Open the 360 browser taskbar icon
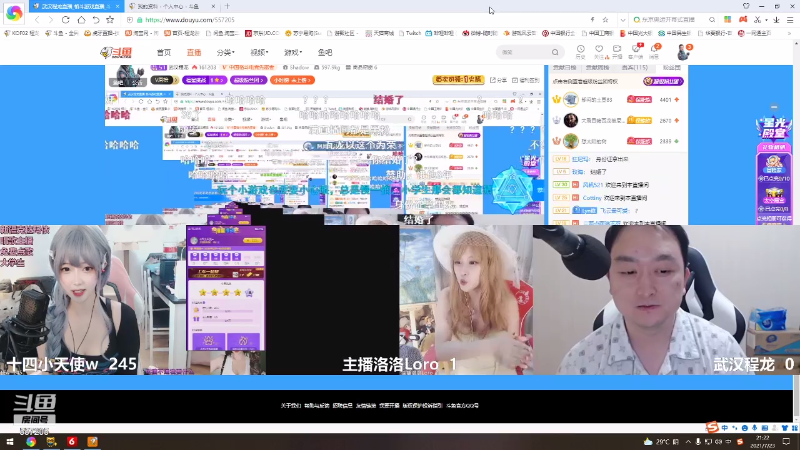800x450 pixels. (x=31, y=441)
